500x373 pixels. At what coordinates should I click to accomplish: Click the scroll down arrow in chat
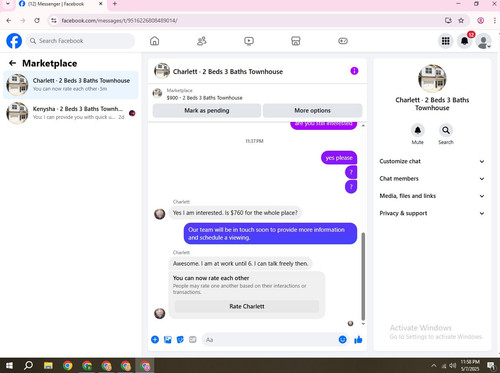363,324
